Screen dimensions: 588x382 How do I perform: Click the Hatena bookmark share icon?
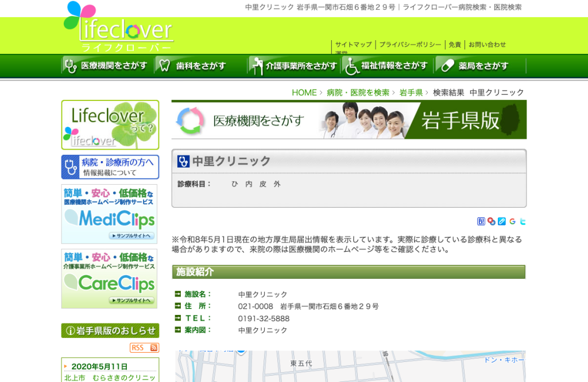481,221
